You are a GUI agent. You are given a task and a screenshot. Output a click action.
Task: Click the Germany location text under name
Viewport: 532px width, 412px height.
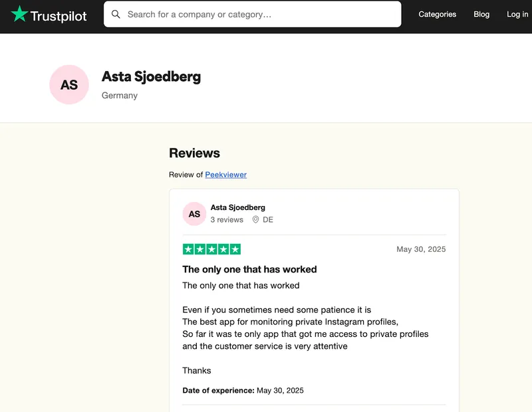[x=120, y=96]
